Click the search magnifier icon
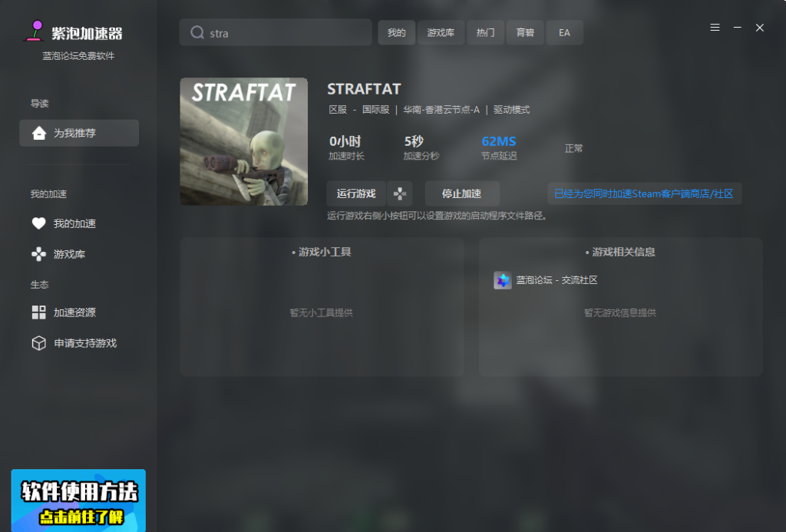 197,32
